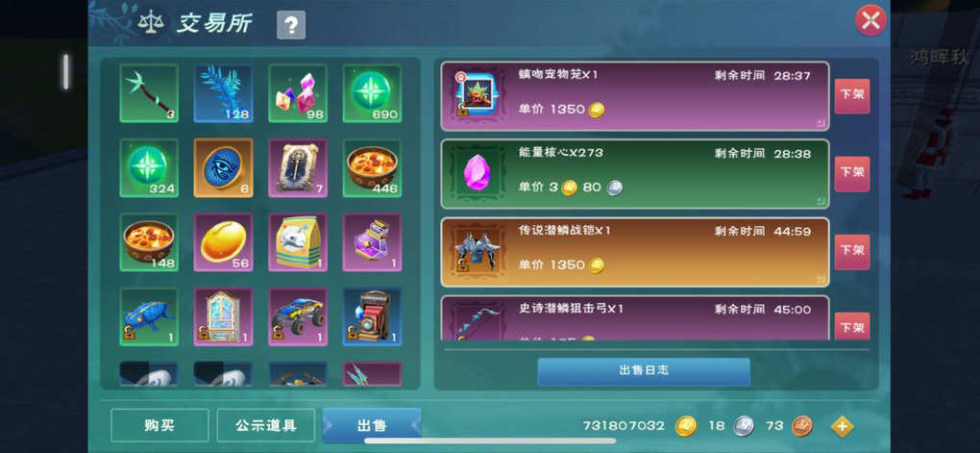Select the golden egg item with 56
The width and height of the screenshot is (980, 453).
pos(223,242)
